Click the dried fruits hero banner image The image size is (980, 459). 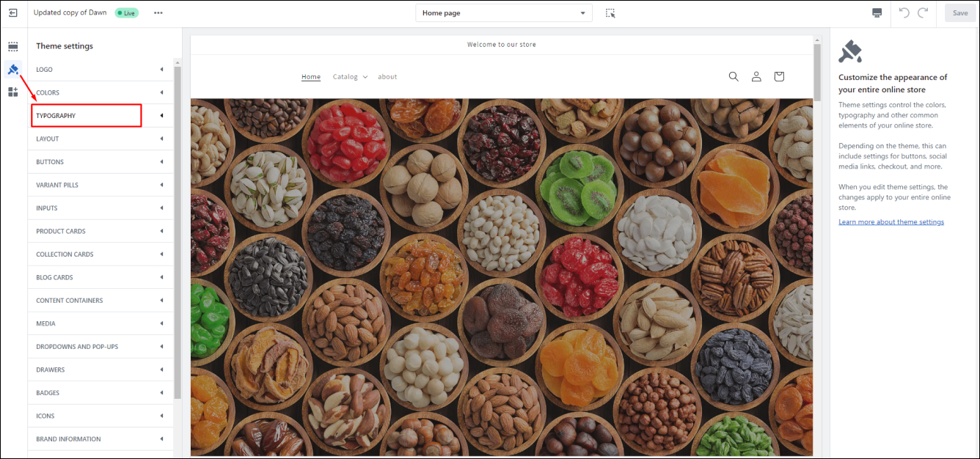click(x=502, y=277)
